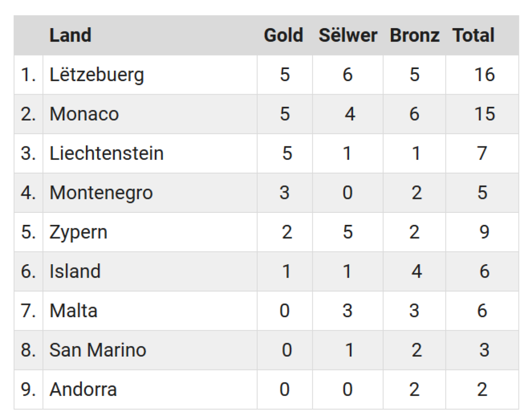Click on Island in the Land column
This screenshot has height=420, width=528.
(75, 272)
